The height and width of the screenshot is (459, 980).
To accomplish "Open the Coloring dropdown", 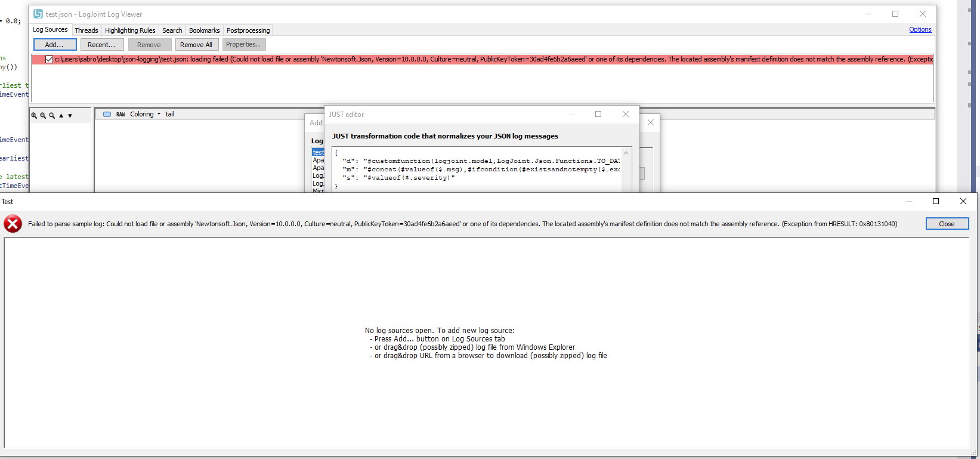I will point(145,114).
